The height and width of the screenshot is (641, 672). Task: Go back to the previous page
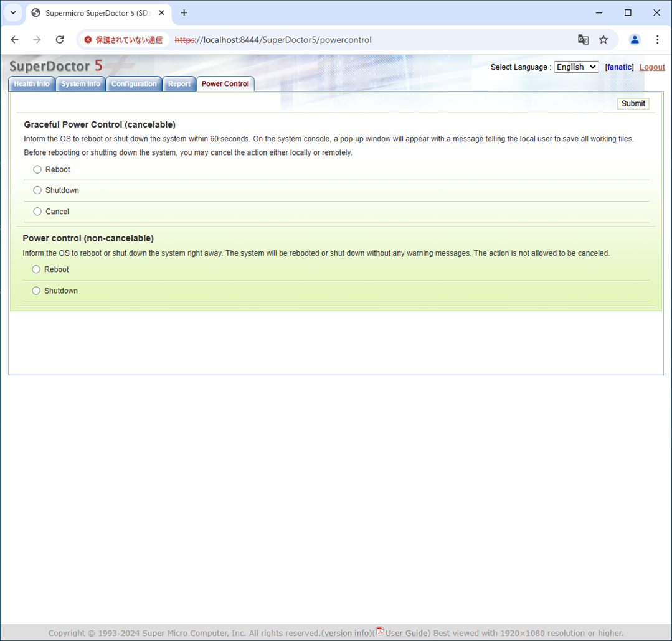[x=14, y=40]
